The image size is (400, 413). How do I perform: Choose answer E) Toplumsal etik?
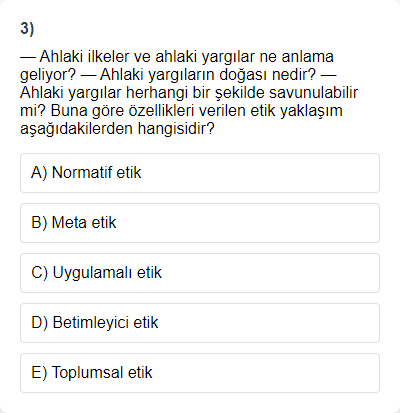coord(200,373)
